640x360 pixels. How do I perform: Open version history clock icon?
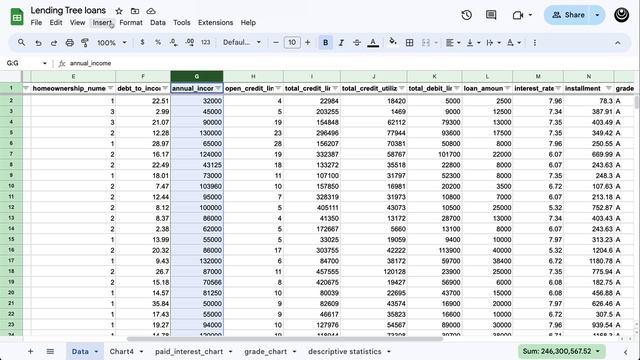click(467, 15)
